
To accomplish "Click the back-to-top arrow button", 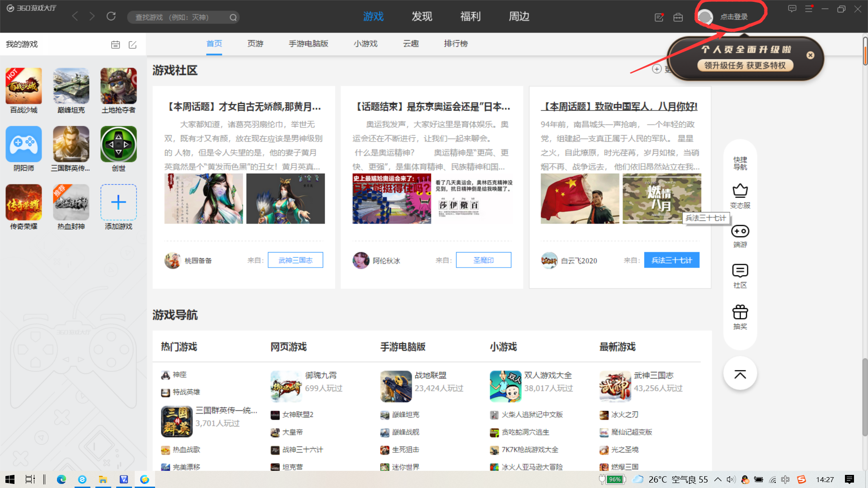I will pyautogui.click(x=740, y=373).
